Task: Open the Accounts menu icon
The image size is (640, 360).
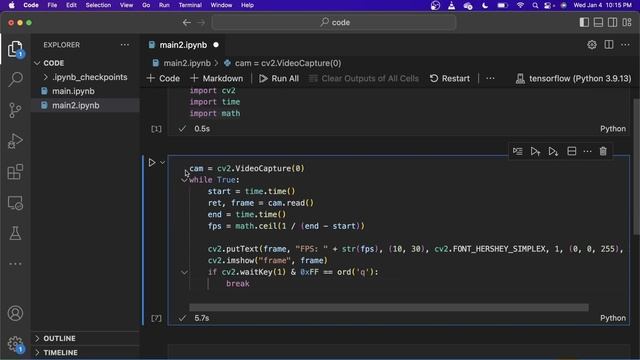Action: point(15,313)
